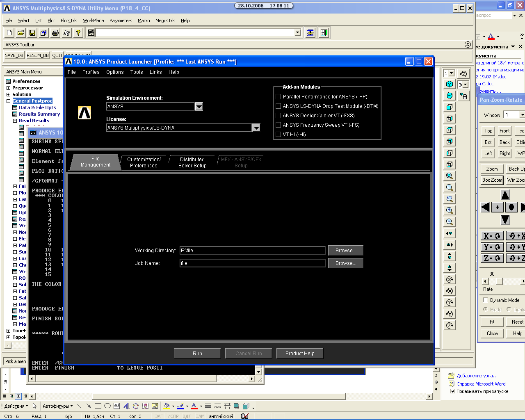Click the Zoom In plus magnifier icon
This screenshot has height=420, width=525.
click(x=450, y=210)
